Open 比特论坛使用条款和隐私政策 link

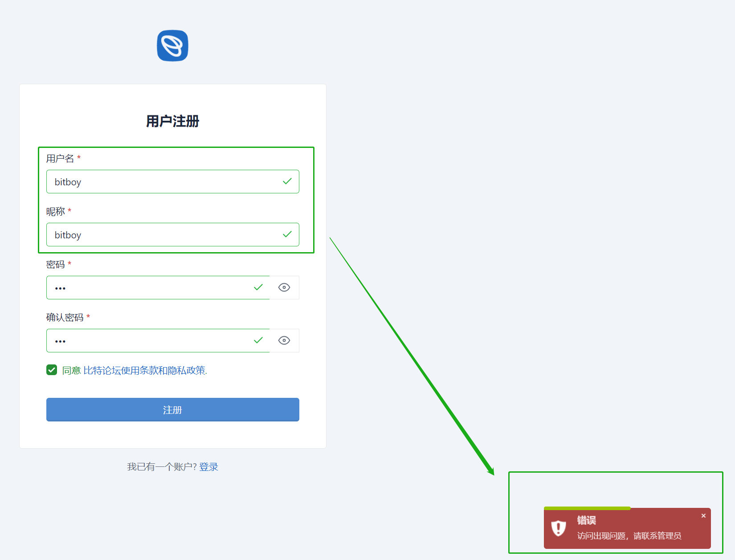click(x=145, y=370)
